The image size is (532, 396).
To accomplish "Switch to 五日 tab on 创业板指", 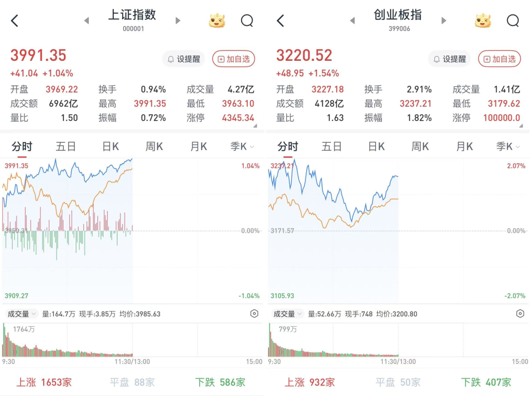I will 331,147.
